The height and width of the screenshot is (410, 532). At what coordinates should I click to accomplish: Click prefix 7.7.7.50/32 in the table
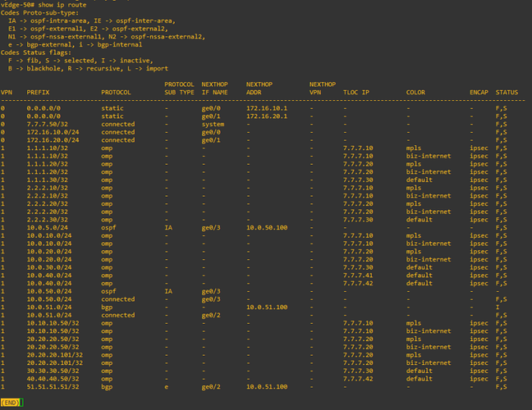point(47,124)
